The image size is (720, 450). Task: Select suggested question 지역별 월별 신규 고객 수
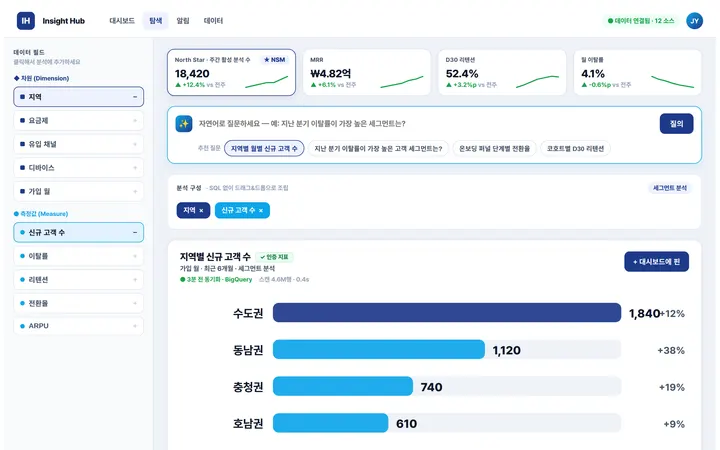(x=264, y=148)
